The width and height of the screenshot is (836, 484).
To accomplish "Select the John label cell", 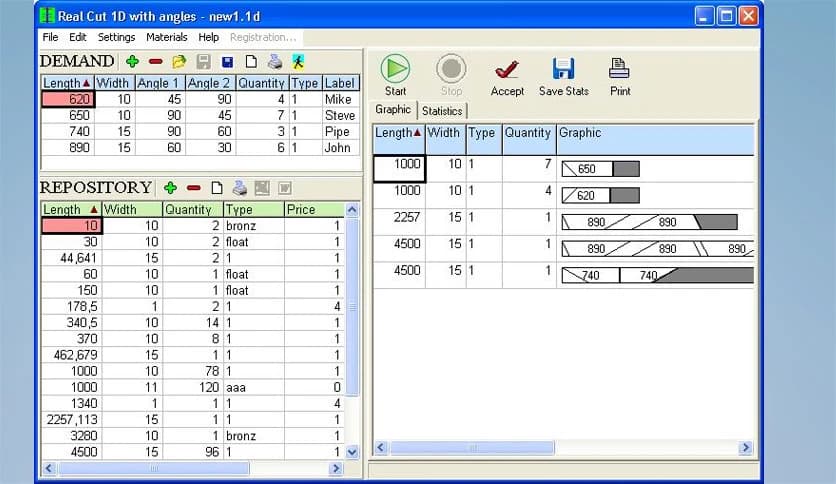I will (x=340, y=147).
